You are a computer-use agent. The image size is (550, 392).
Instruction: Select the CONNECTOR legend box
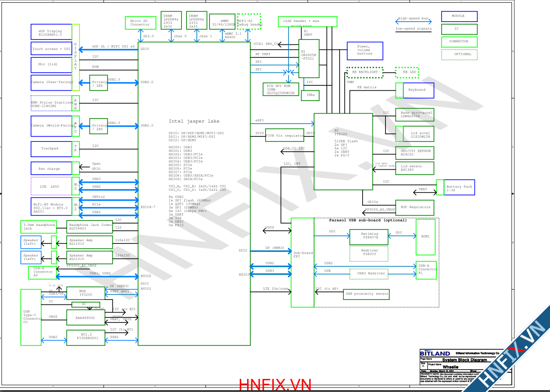point(459,42)
